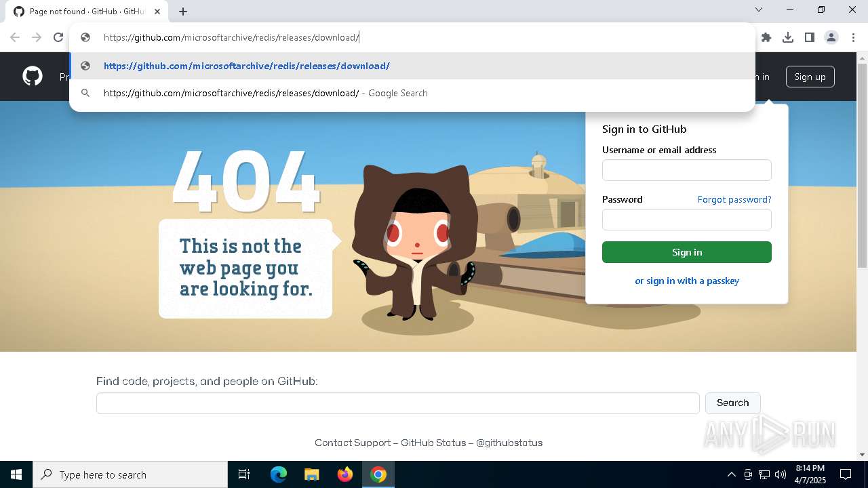Show hidden system tray icons
Viewport: 868px width, 488px height.
coord(731,474)
